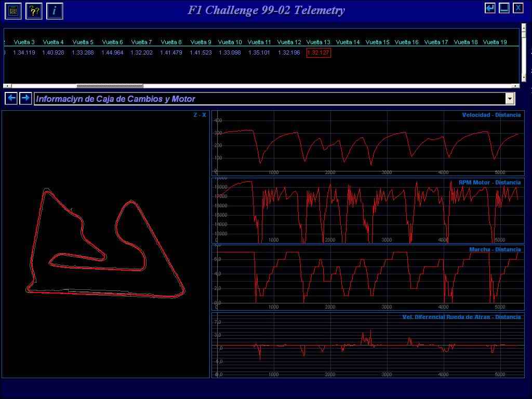Select lap time 1.32.196 for Vuelta 12
The image size is (532, 399).
(289, 52)
